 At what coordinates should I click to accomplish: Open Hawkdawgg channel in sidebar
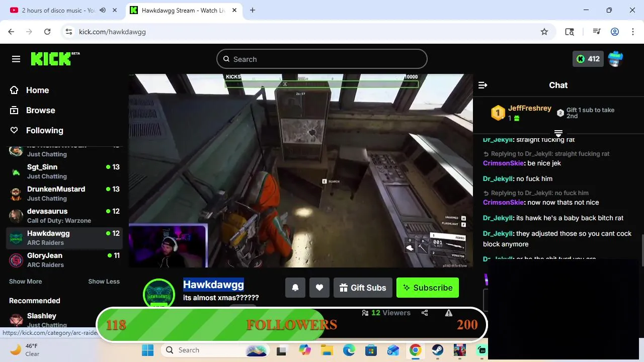(64, 237)
